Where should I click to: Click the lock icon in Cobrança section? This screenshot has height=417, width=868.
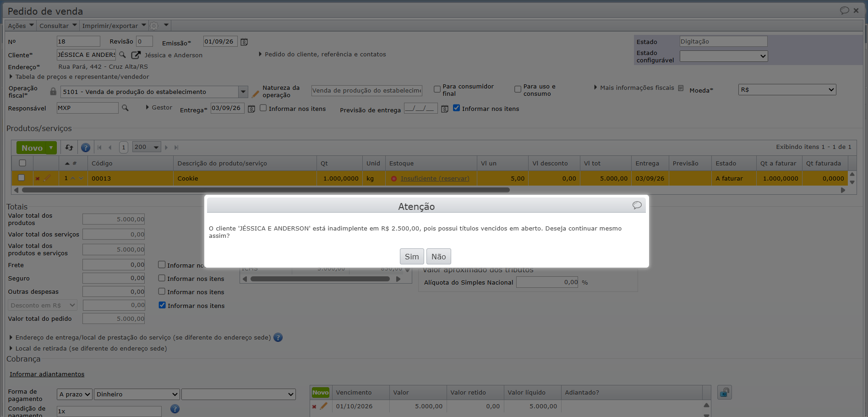point(724,393)
